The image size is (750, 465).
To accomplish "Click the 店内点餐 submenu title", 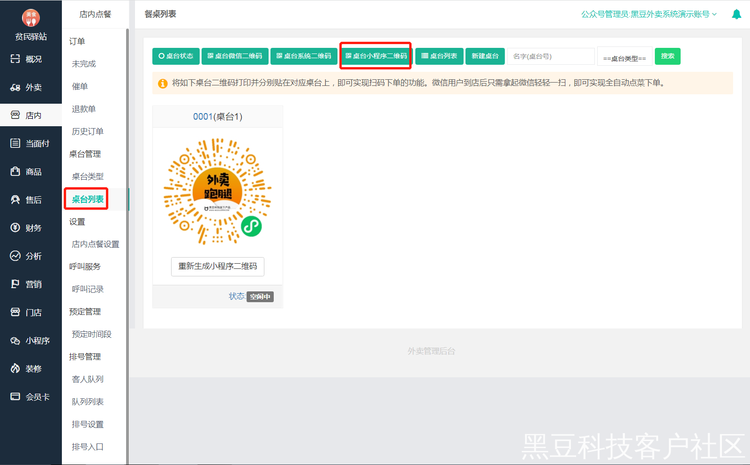I will pyautogui.click(x=95, y=14).
